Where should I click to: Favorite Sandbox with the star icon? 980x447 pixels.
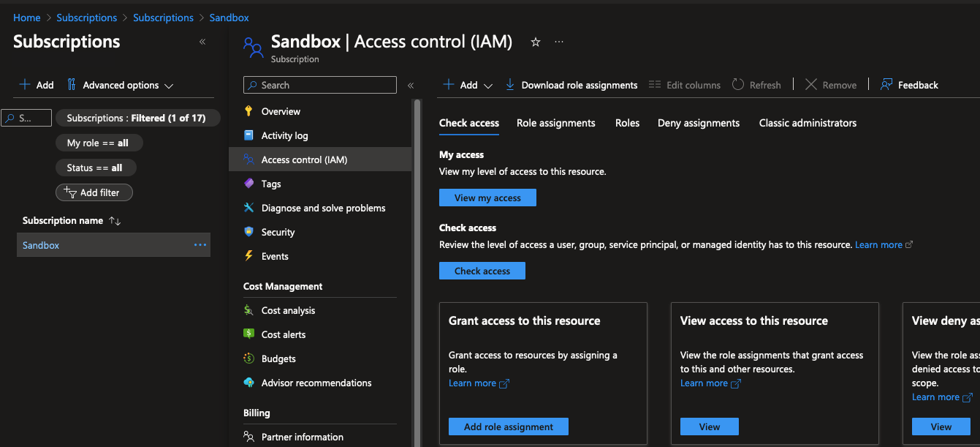(536, 42)
